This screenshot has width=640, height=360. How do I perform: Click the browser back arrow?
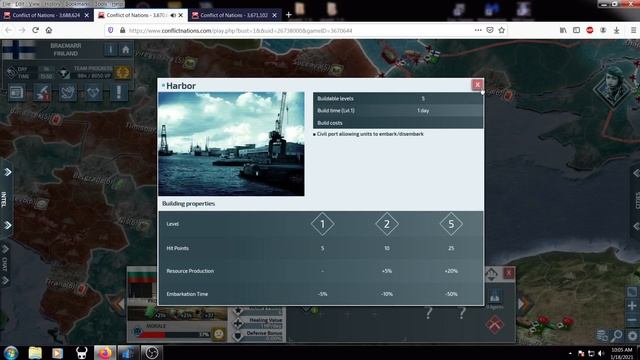(9, 30)
